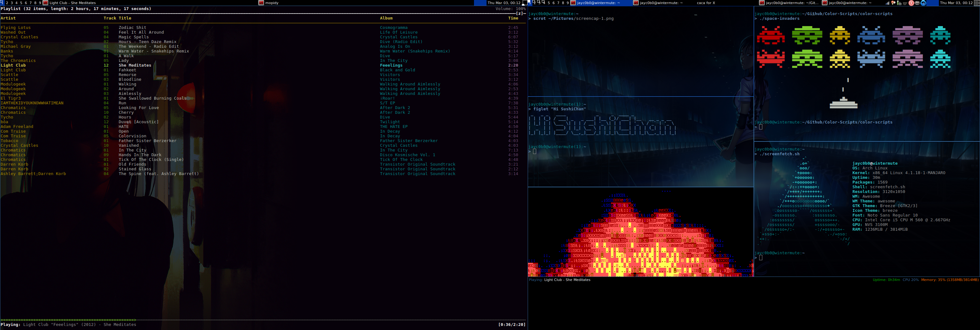Open the battery power tray icon
Image resolution: width=980 pixels, height=330 pixels.
click(x=899, y=3)
